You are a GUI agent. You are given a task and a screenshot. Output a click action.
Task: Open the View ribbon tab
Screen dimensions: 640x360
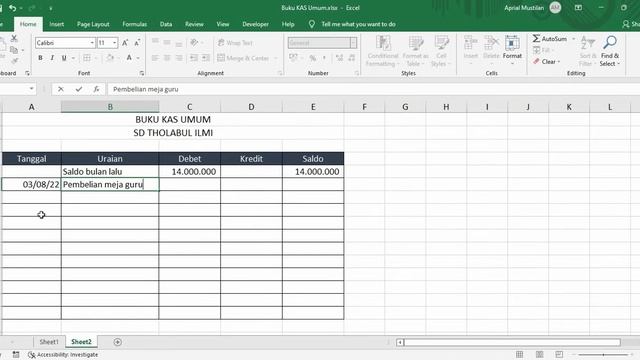(222, 24)
